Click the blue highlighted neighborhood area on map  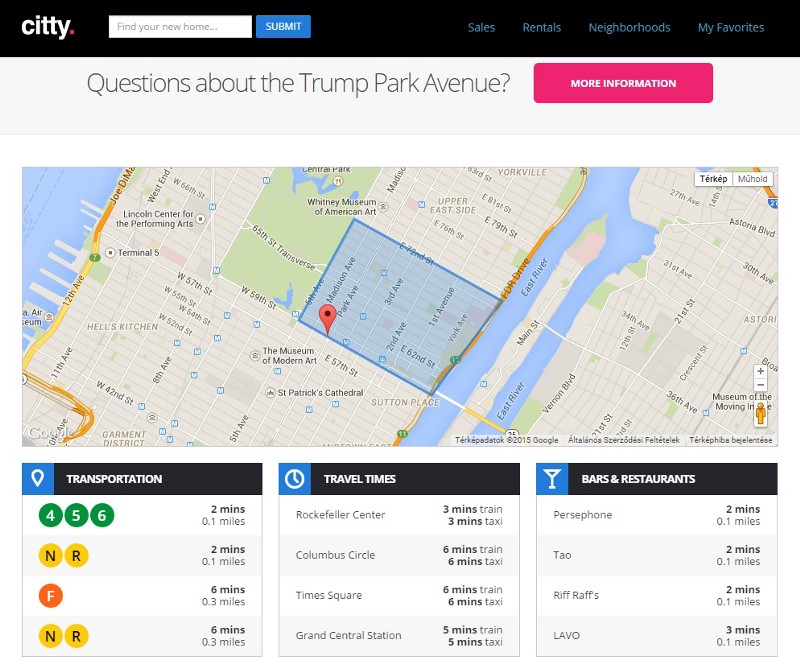click(403, 309)
